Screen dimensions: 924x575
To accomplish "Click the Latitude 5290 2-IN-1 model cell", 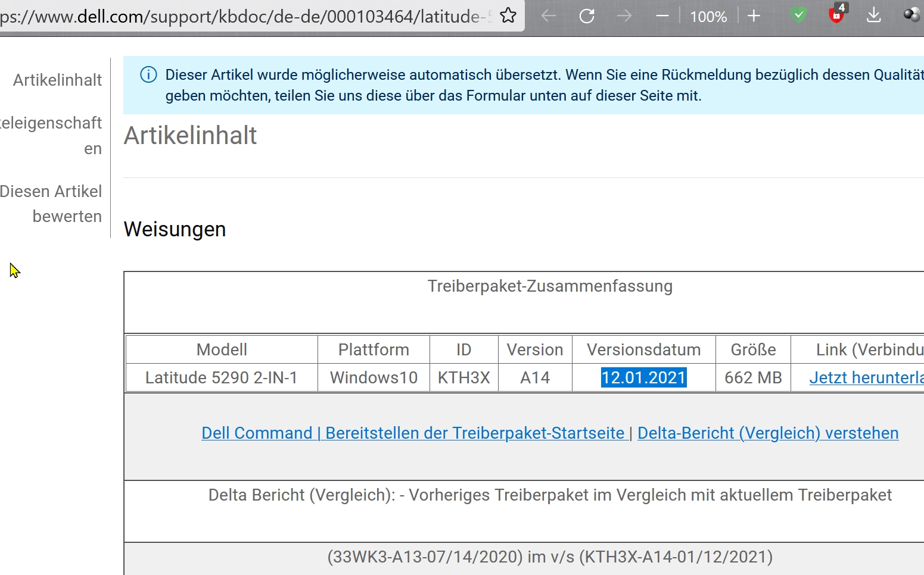I will click(x=222, y=377).
